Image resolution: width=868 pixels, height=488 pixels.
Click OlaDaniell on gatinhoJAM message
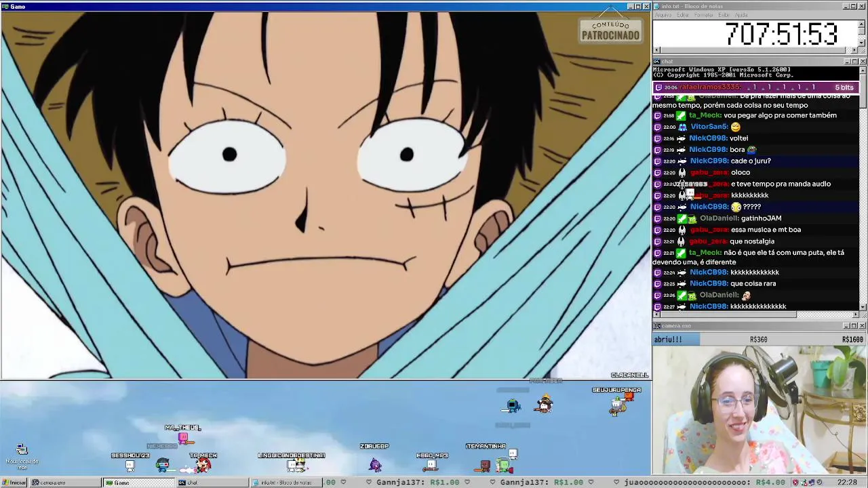(719, 219)
